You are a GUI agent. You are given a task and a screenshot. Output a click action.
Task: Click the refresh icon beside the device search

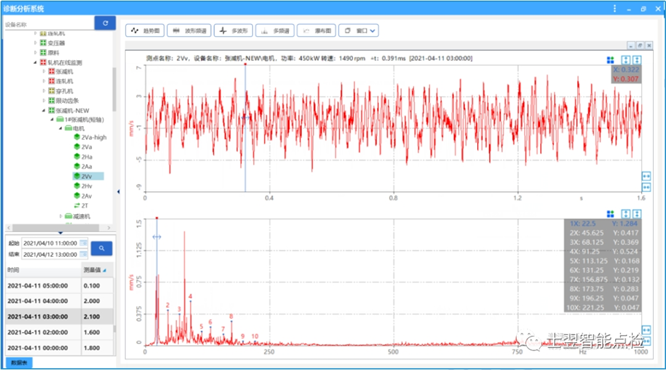105,23
